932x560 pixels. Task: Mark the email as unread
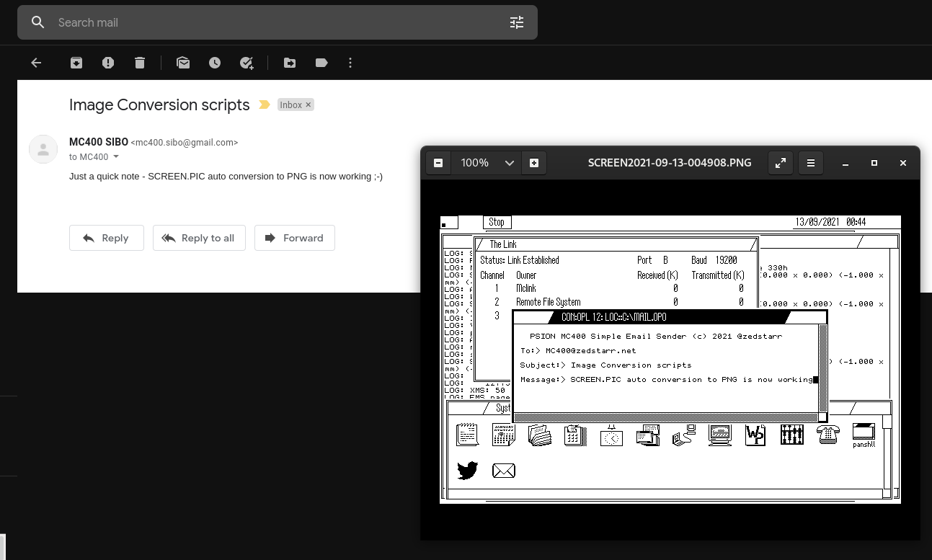click(x=183, y=63)
